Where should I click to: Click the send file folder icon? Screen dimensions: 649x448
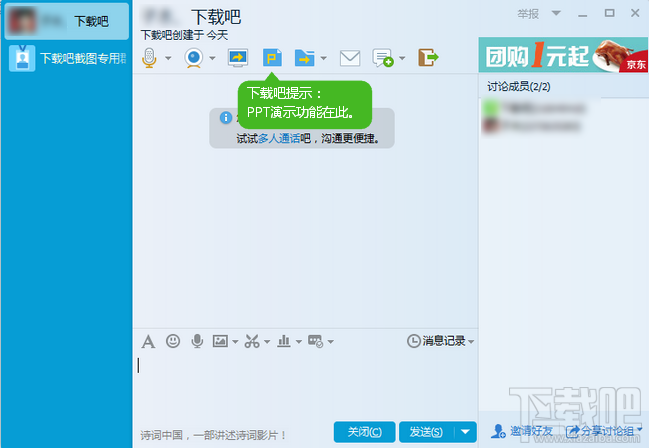(x=304, y=58)
